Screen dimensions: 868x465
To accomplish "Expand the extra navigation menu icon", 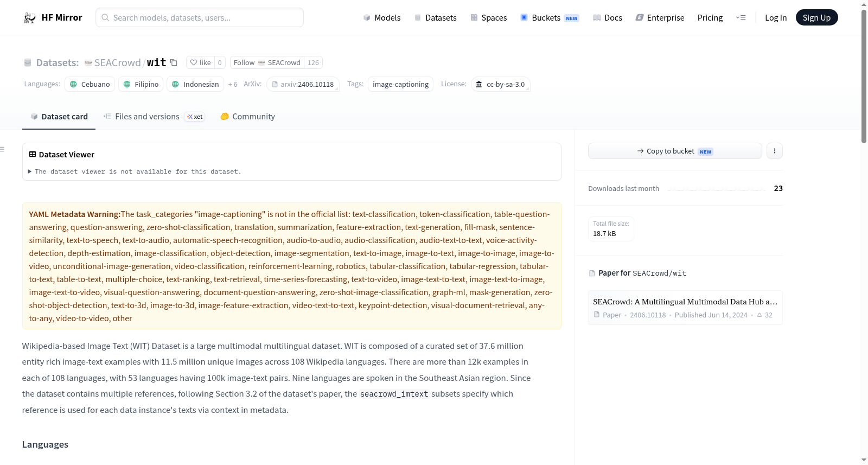I will [x=741, y=18].
